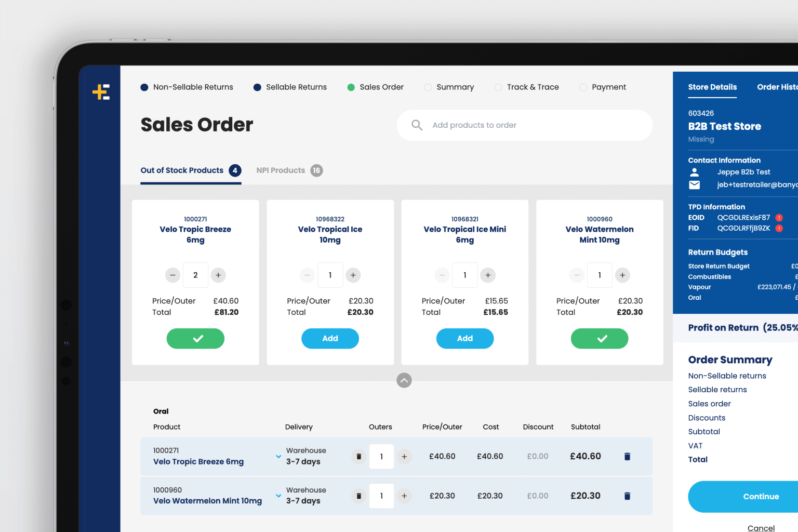
Task: Click the Velo Tropical Ice 10mg card title
Action: 330,234
